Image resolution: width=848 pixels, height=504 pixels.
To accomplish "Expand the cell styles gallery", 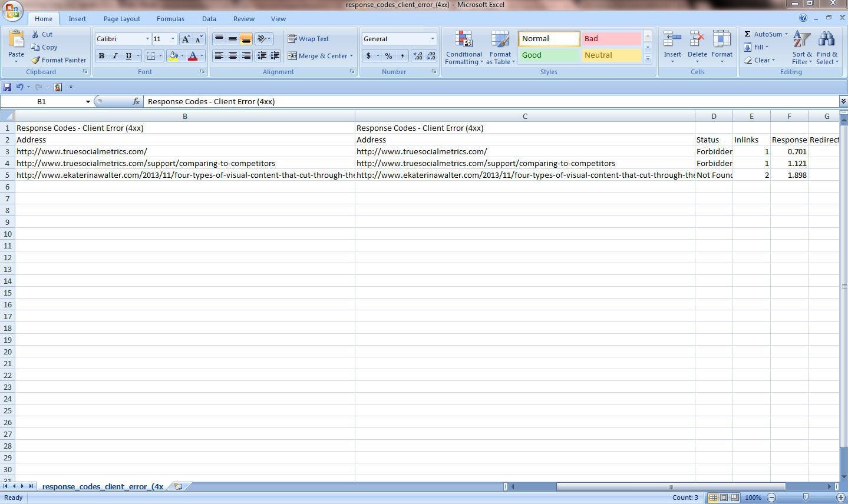I will [648, 59].
